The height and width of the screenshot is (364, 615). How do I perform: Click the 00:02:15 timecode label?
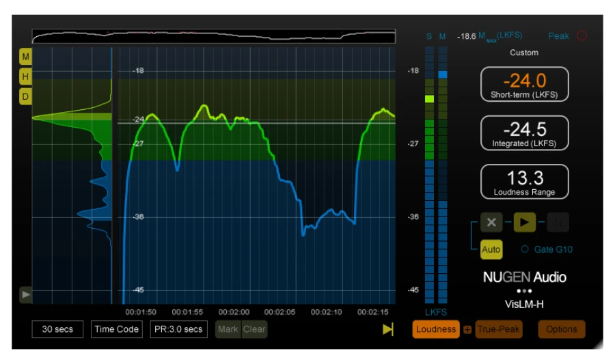click(x=372, y=312)
